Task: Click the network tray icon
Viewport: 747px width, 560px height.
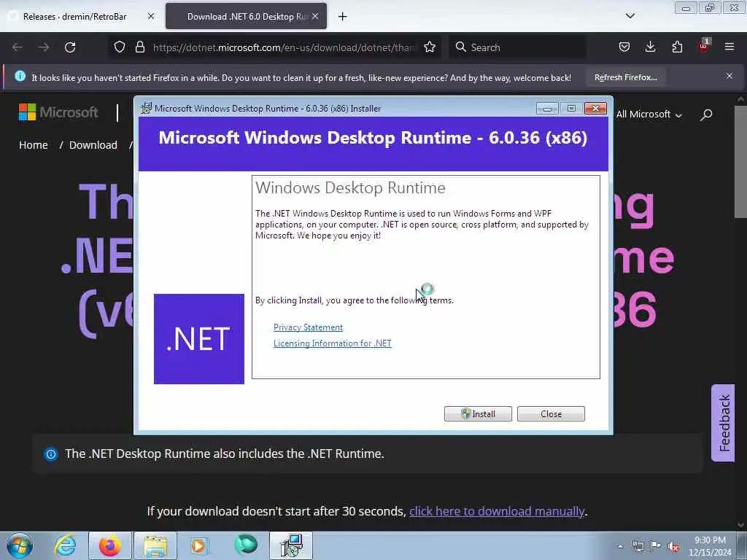Action: coord(638,546)
